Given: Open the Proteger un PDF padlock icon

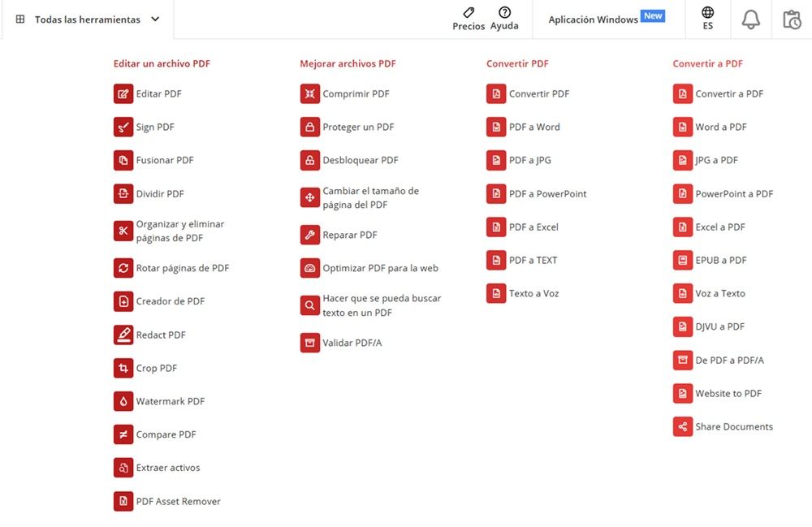Looking at the screenshot, I should pos(309,127).
